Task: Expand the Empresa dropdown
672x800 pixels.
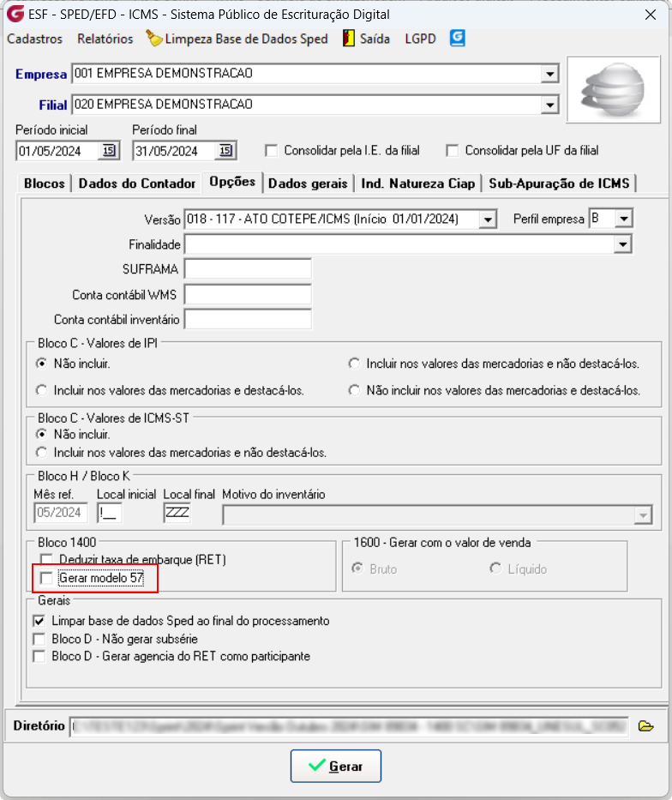Action: pos(549,74)
